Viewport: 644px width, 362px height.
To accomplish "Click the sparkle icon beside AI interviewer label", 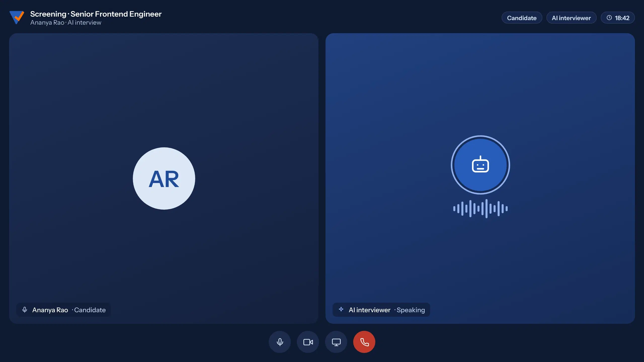I will 341,309.
